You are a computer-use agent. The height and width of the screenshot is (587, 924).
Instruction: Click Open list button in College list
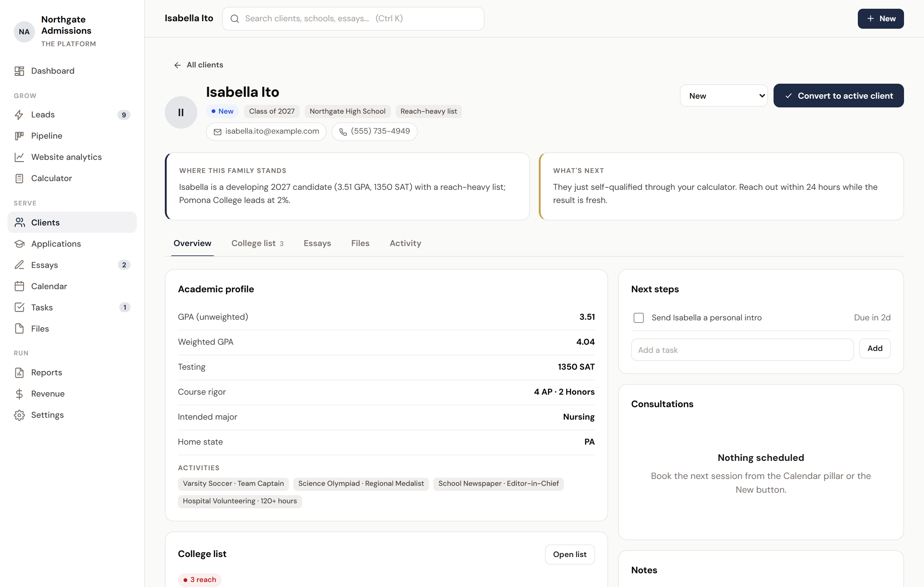click(570, 554)
